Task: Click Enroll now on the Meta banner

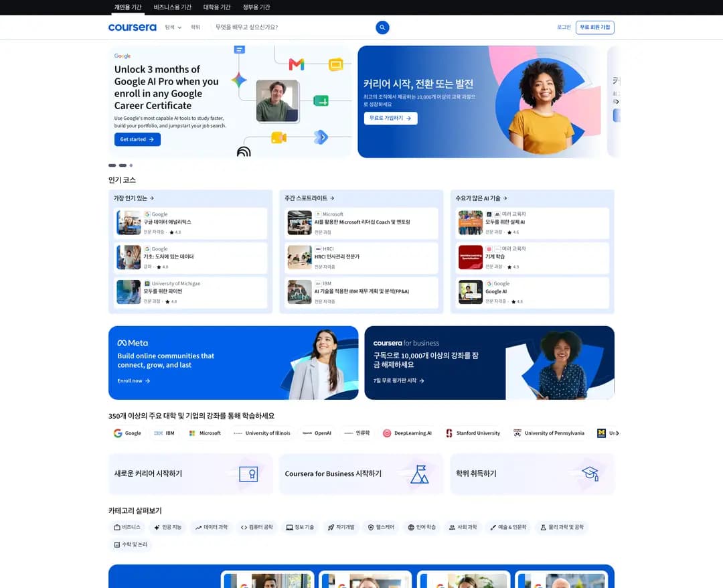Action: pos(134,381)
